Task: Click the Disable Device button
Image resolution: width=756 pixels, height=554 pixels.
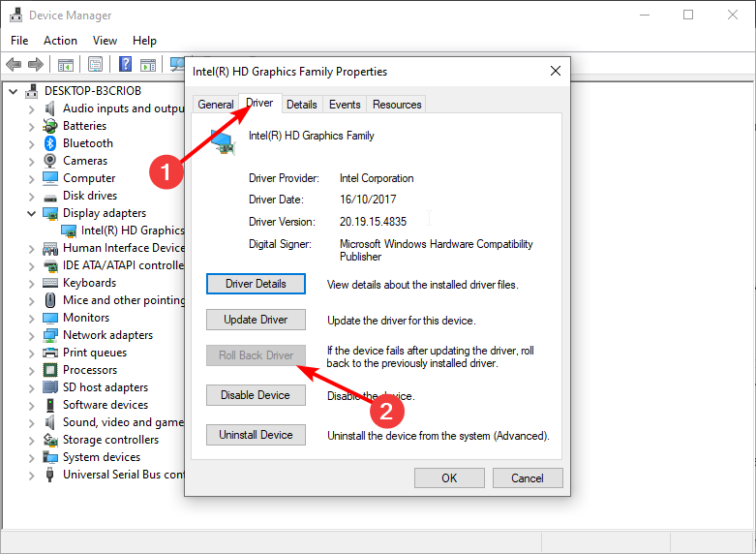Action: pos(256,395)
